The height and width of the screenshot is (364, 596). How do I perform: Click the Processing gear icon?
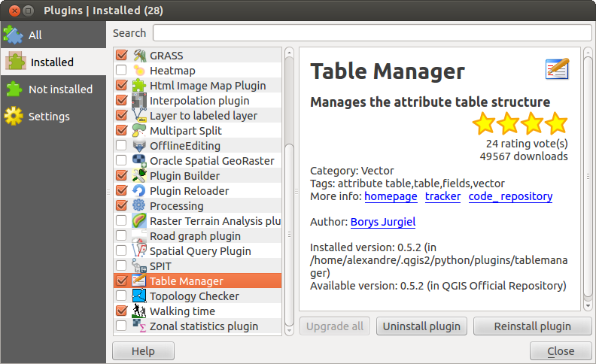(x=139, y=206)
